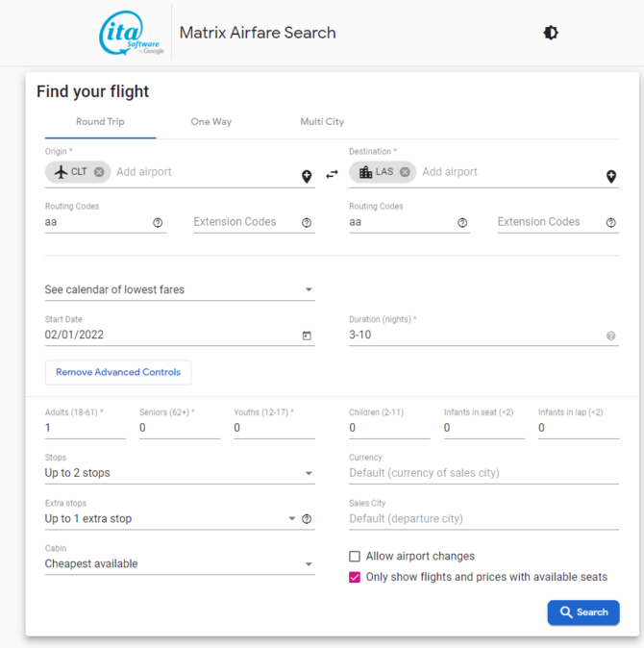Screen dimensions: 644x648
Task: Click the Sales City input field
Action: pos(483,518)
